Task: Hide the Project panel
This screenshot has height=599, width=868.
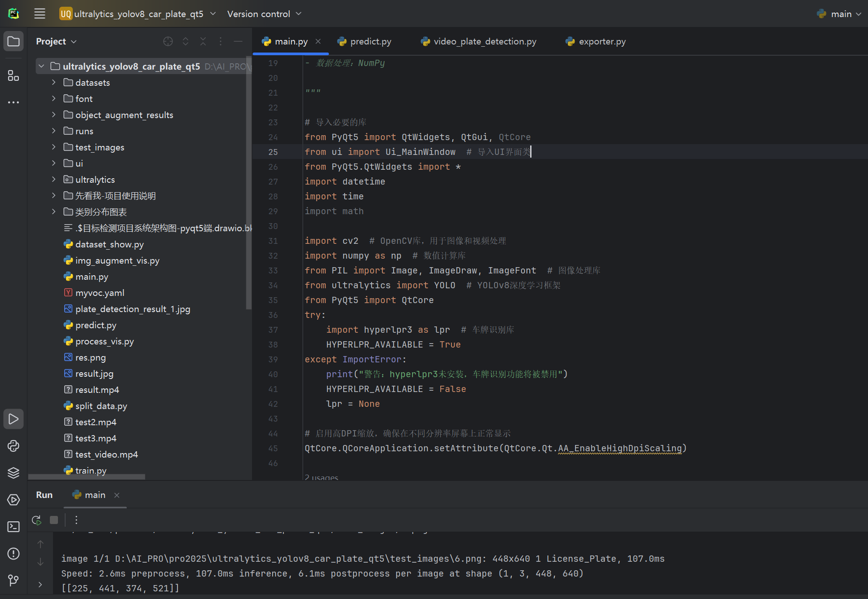Action: pyautogui.click(x=238, y=41)
